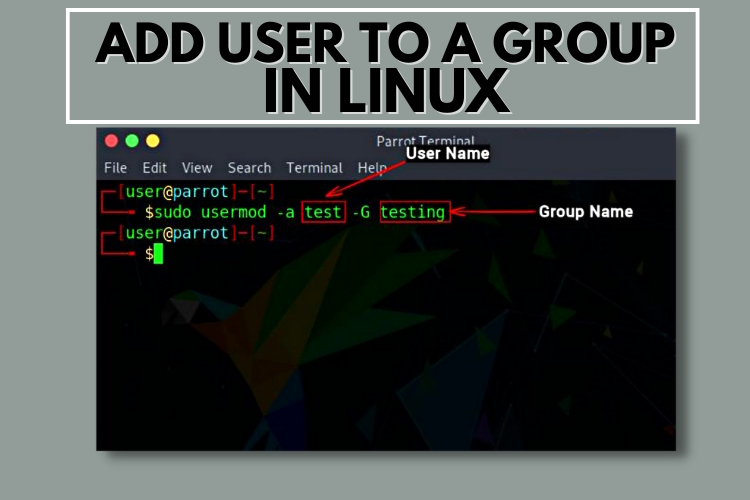Click '$sudo' at start of the command
Image resolution: width=750 pixels, height=500 pixels.
(168, 212)
